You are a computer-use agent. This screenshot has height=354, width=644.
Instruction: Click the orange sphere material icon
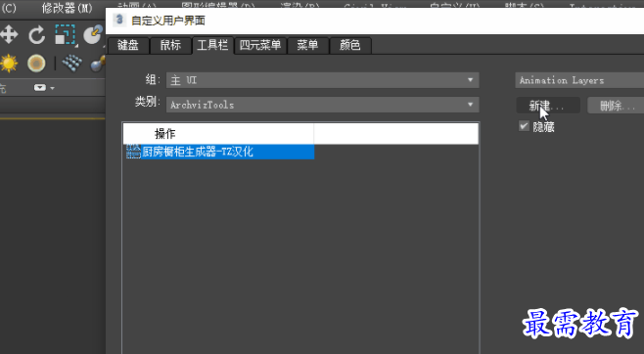(36, 64)
